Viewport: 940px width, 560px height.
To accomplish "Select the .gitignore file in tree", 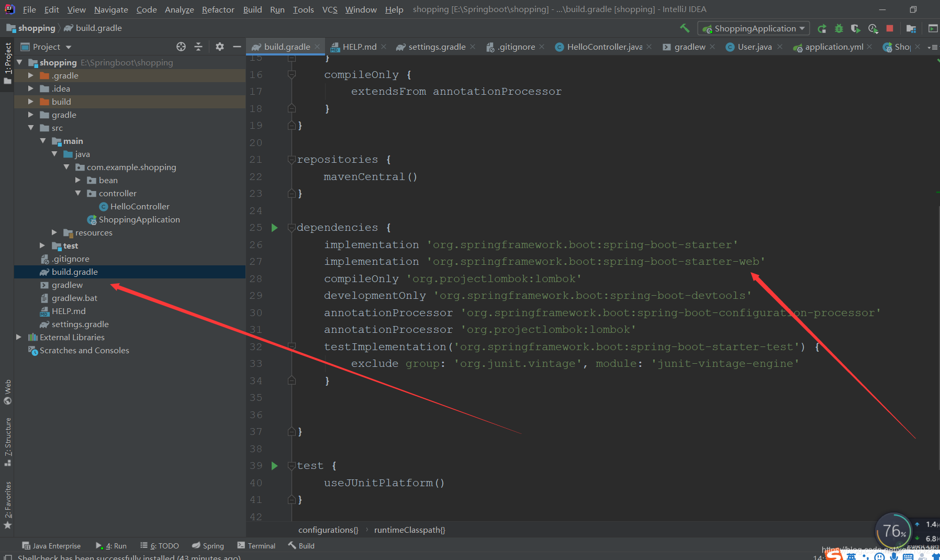I will 70,259.
